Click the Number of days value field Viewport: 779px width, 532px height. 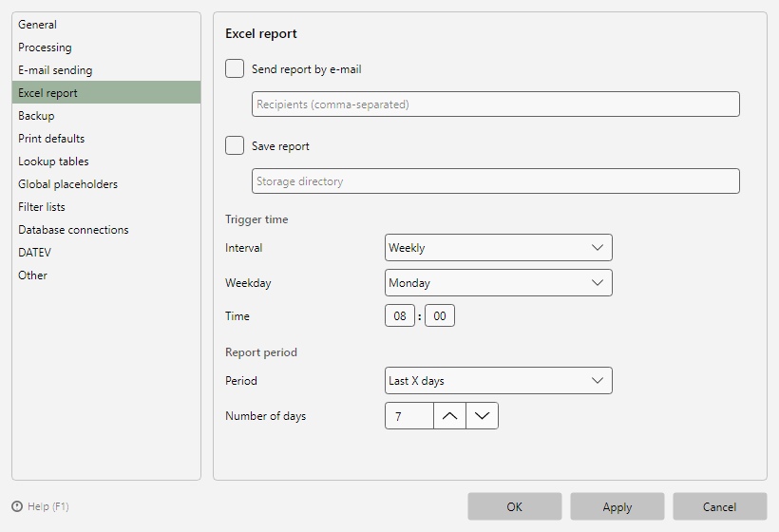click(x=409, y=416)
